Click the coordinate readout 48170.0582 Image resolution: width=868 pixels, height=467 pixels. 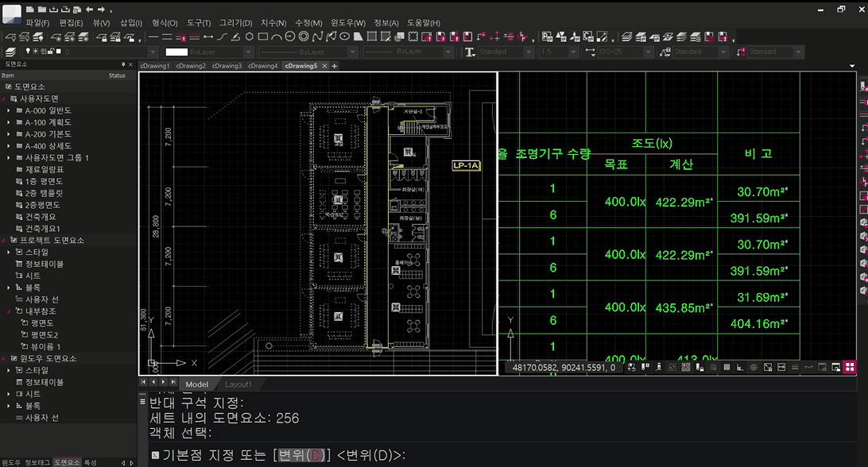point(563,368)
